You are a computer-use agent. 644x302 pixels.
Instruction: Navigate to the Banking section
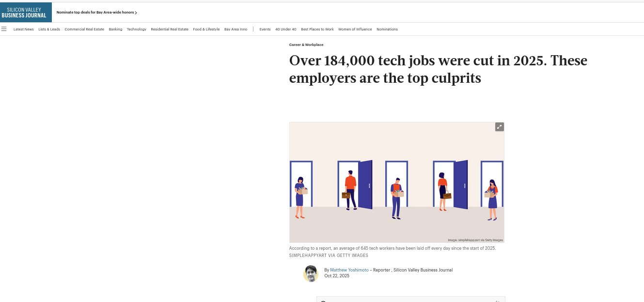click(x=115, y=30)
